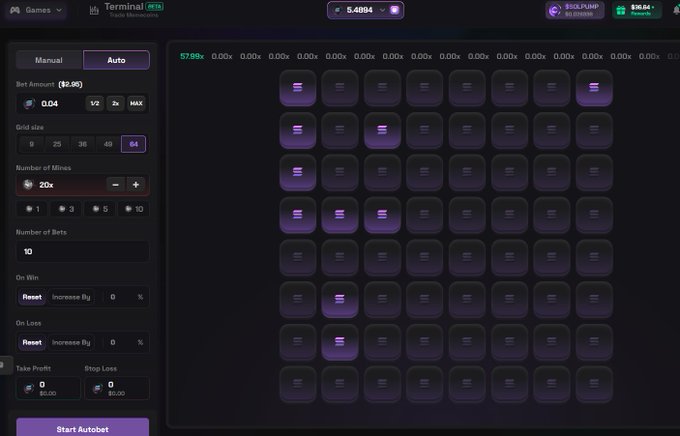Screen dimensions: 680x436
Task: Select grid size 36
Action: [x=82, y=144]
